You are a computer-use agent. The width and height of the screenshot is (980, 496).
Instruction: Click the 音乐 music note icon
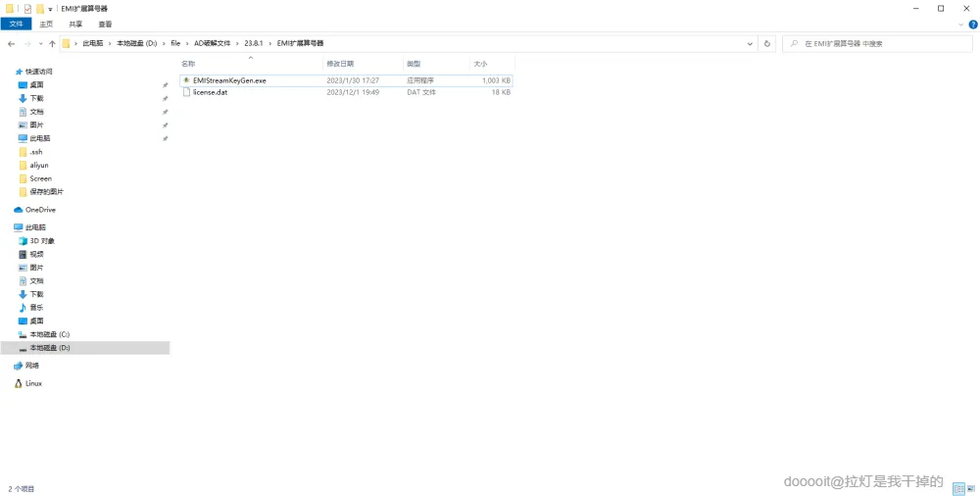pyautogui.click(x=24, y=307)
